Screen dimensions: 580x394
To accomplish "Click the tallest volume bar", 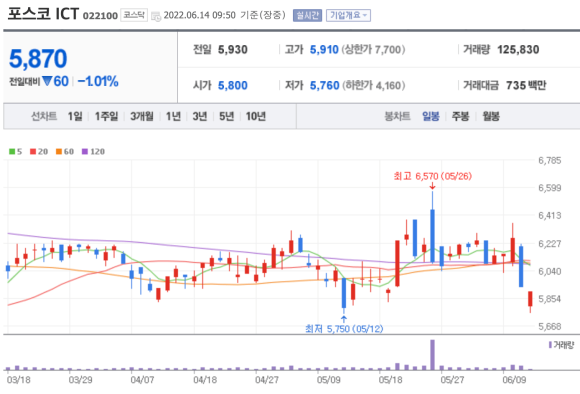I will [432, 355].
